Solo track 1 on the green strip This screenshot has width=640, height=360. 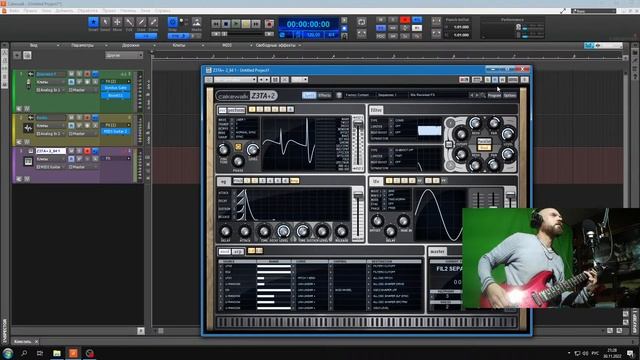79,74
